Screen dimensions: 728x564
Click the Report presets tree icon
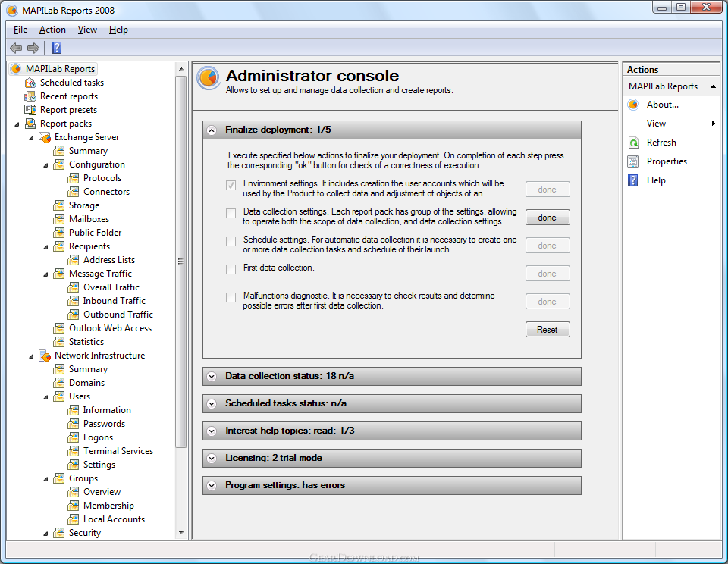30,110
